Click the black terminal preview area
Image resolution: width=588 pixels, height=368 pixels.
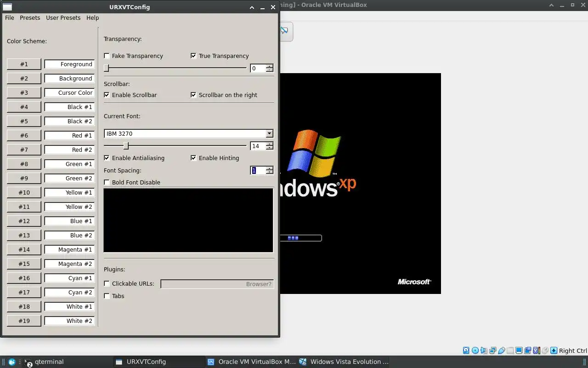[188, 220]
